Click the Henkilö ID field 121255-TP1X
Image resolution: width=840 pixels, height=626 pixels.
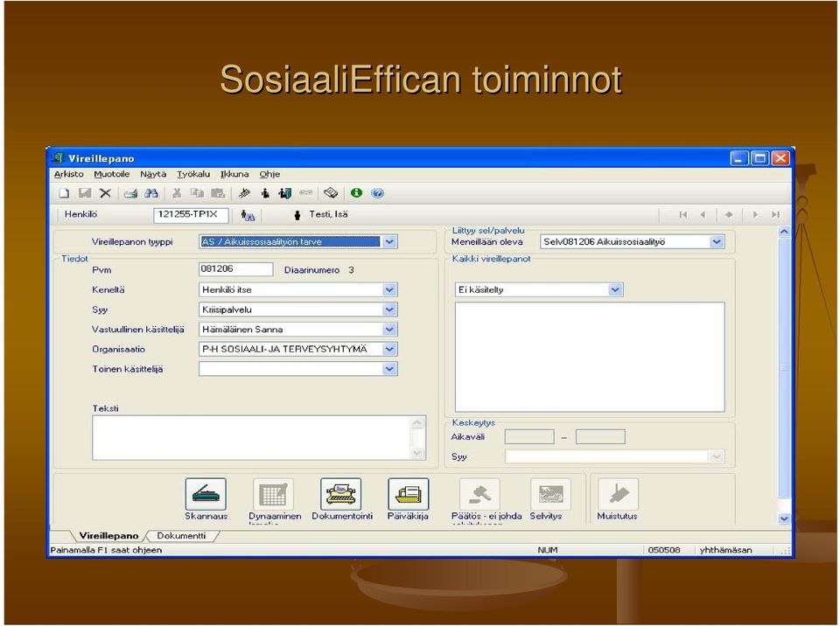click(x=191, y=215)
